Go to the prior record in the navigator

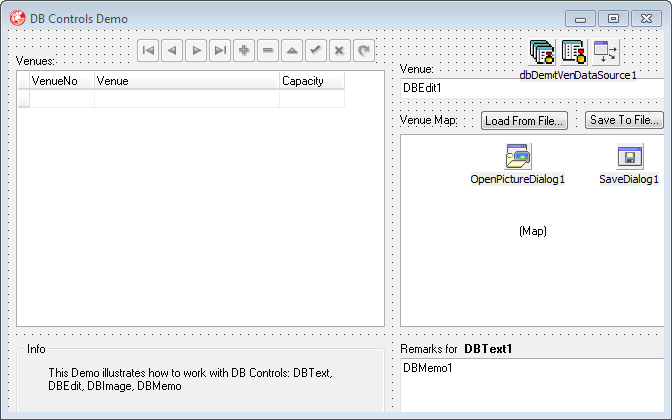tap(172, 50)
